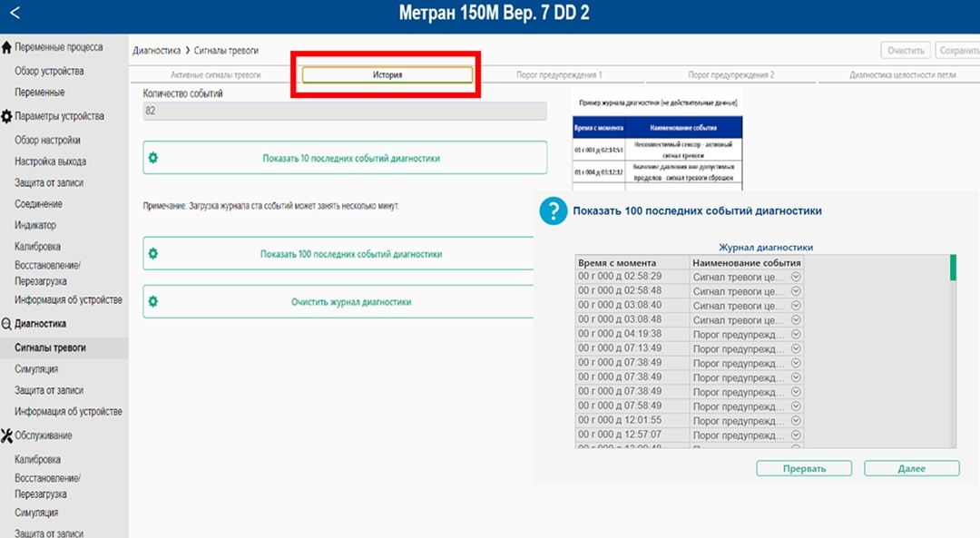Click Показать 100 последних событий диагностики button
Viewport: 980px width, 538px height.
(338, 254)
